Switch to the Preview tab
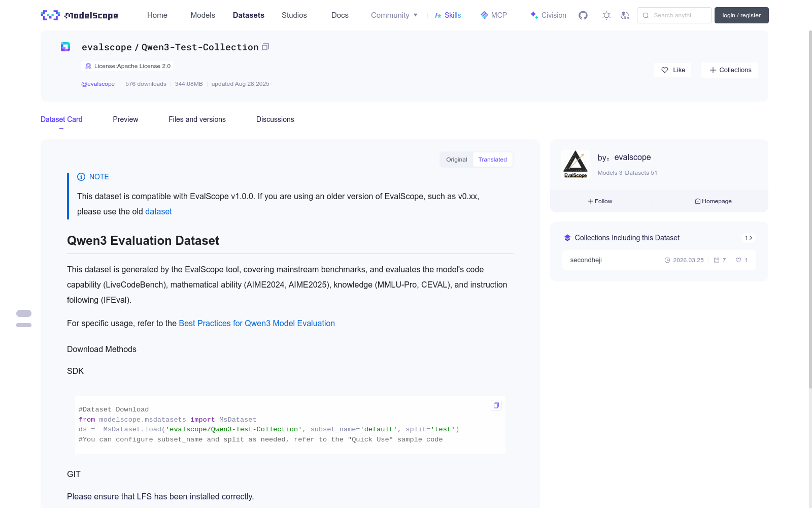 coord(125,119)
